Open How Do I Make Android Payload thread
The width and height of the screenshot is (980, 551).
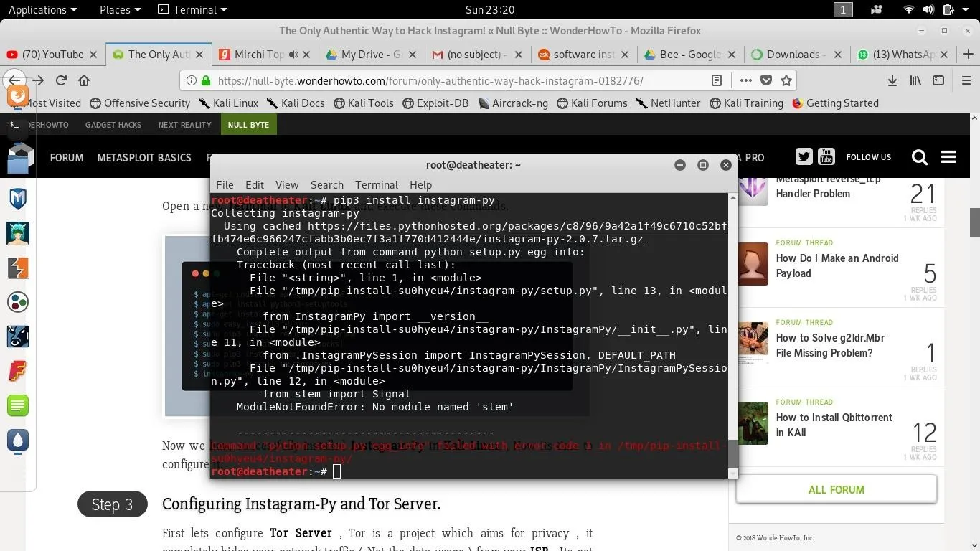coord(837,265)
